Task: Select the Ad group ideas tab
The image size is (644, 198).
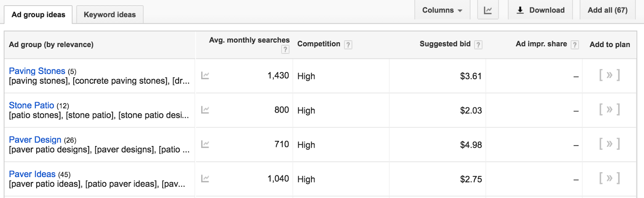Action: (x=38, y=14)
